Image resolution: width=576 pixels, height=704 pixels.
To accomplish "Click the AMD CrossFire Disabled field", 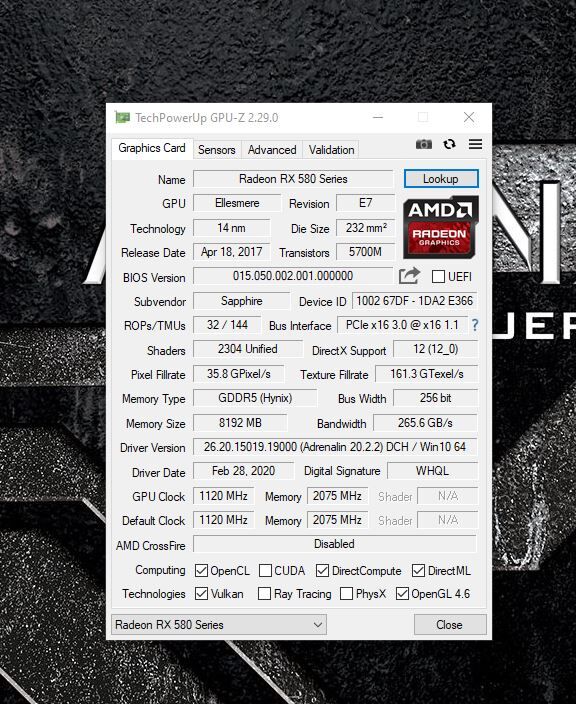I will point(334,544).
